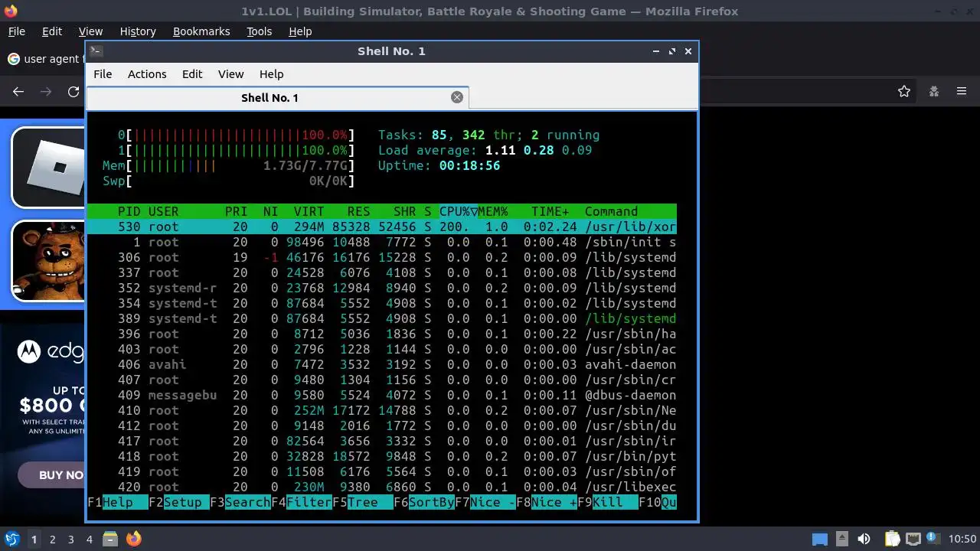Sort by the Command column header
The width and height of the screenshot is (980, 551).
click(x=611, y=211)
